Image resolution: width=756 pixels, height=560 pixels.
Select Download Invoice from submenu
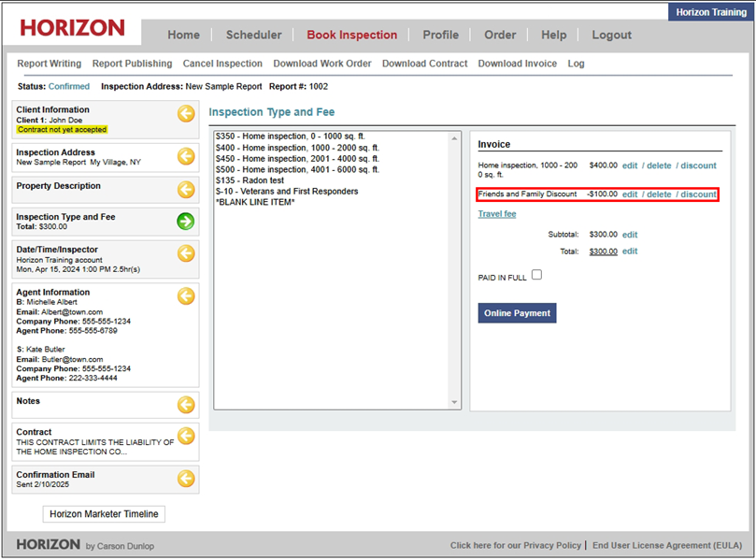tap(517, 64)
